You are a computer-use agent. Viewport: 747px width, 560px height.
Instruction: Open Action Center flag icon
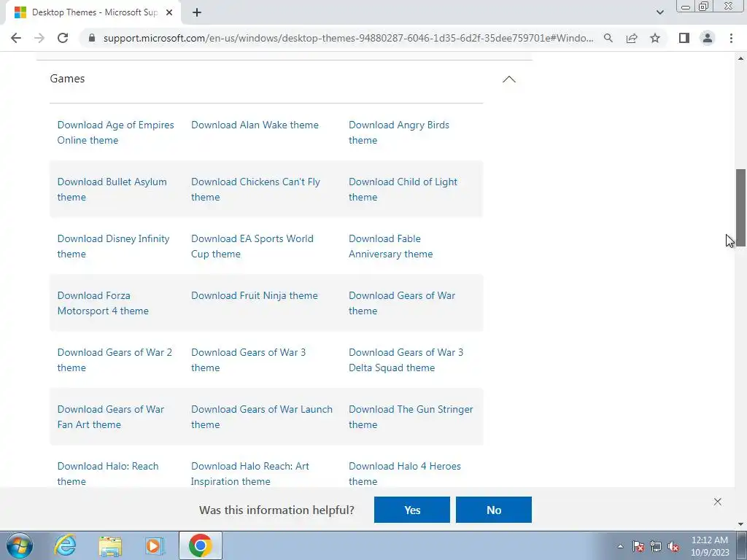click(x=638, y=546)
